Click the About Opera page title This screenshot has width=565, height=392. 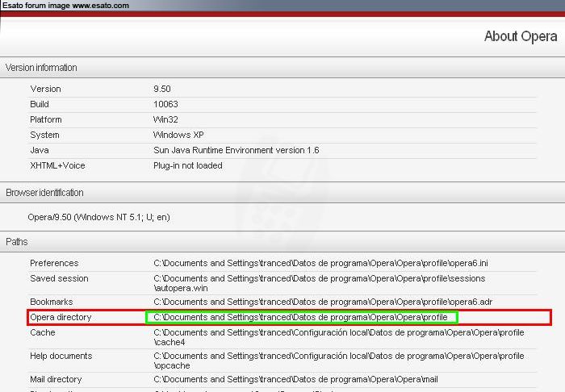point(521,36)
